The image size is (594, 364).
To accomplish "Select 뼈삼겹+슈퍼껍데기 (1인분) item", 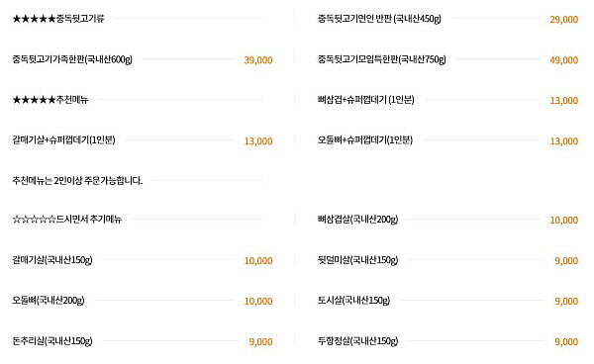I will coord(366,100).
